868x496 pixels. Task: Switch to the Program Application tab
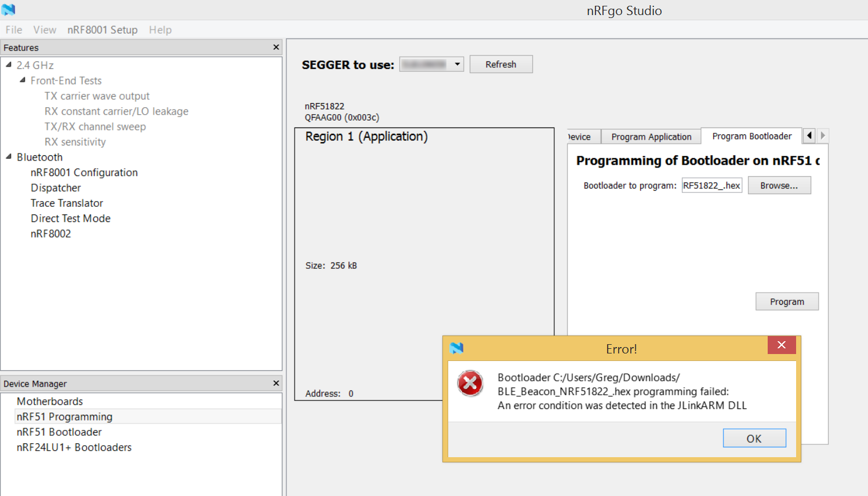651,137
